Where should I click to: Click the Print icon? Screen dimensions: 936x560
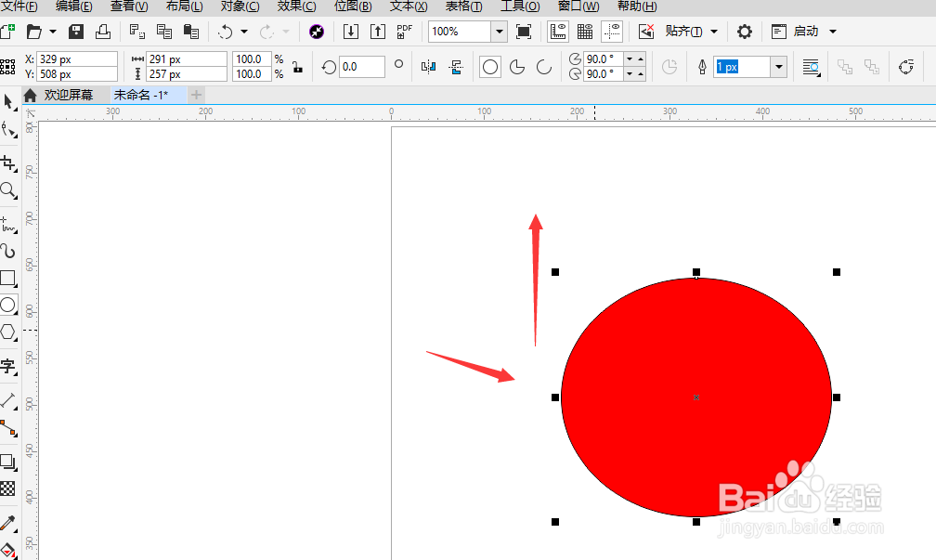(103, 31)
